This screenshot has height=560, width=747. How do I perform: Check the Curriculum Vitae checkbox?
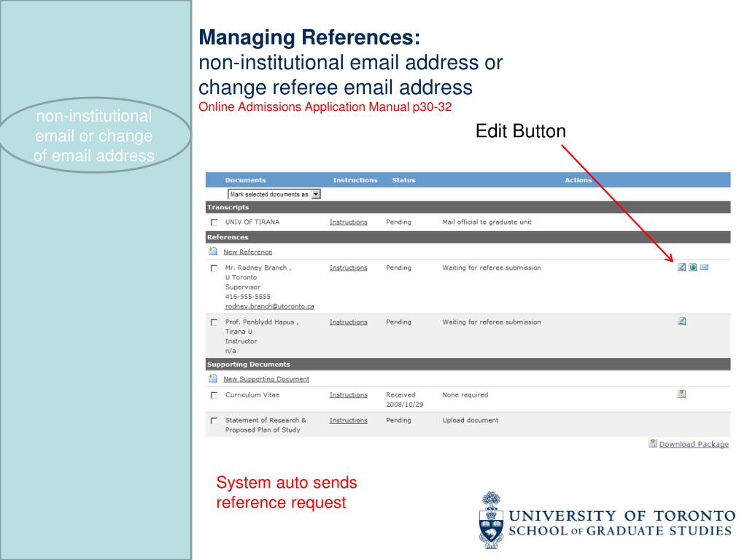pyautogui.click(x=214, y=395)
